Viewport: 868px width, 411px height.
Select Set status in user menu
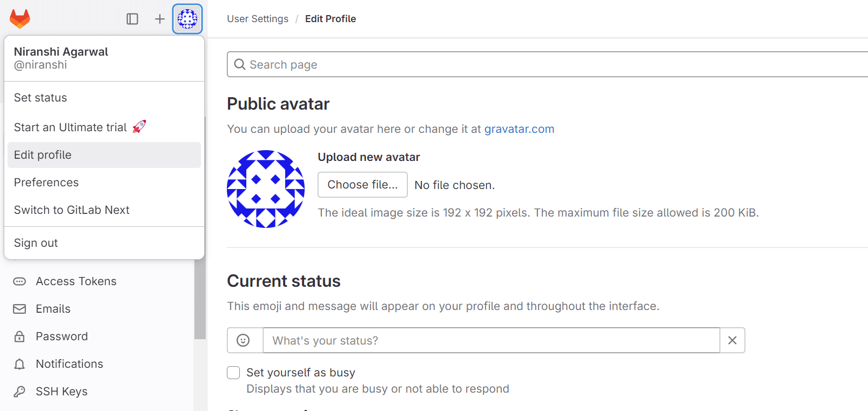(104, 98)
